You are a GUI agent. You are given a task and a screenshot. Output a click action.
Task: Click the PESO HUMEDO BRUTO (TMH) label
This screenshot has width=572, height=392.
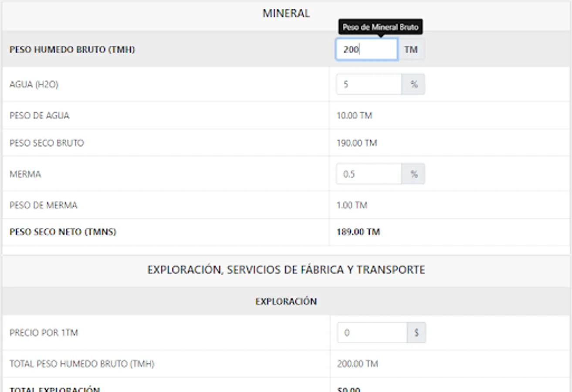click(x=72, y=50)
